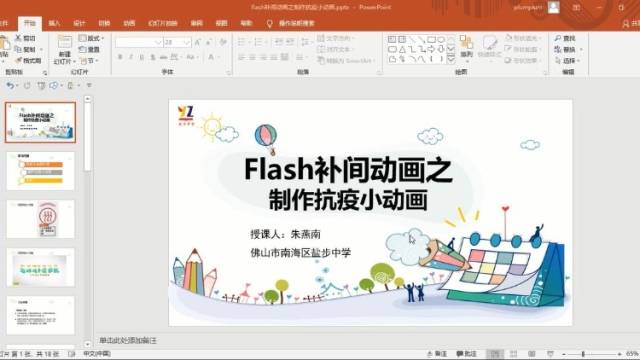Click the zoom in plus button
The height and width of the screenshot is (360, 640).
coord(619,354)
